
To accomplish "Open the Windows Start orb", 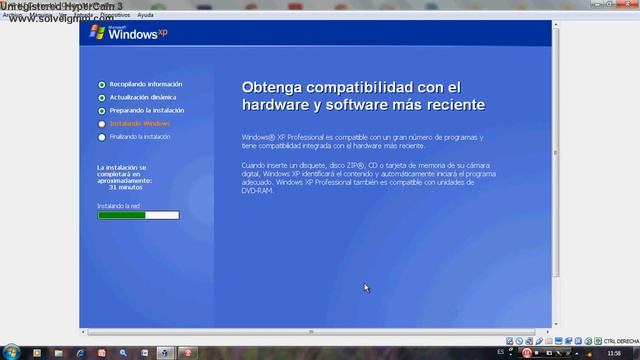I will point(11,352).
